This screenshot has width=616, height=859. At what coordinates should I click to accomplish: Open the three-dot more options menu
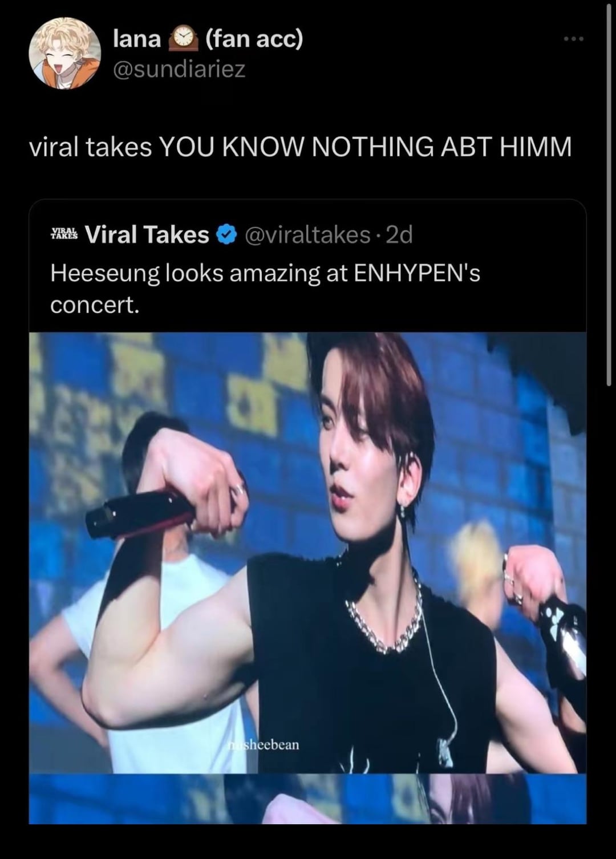pos(573,39)
